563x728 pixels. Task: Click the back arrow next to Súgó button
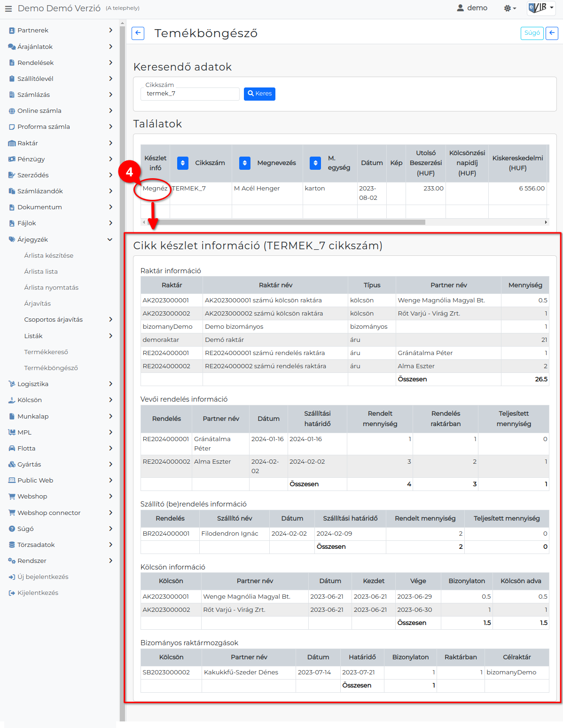pyautogui.click(x=552, y=33)
